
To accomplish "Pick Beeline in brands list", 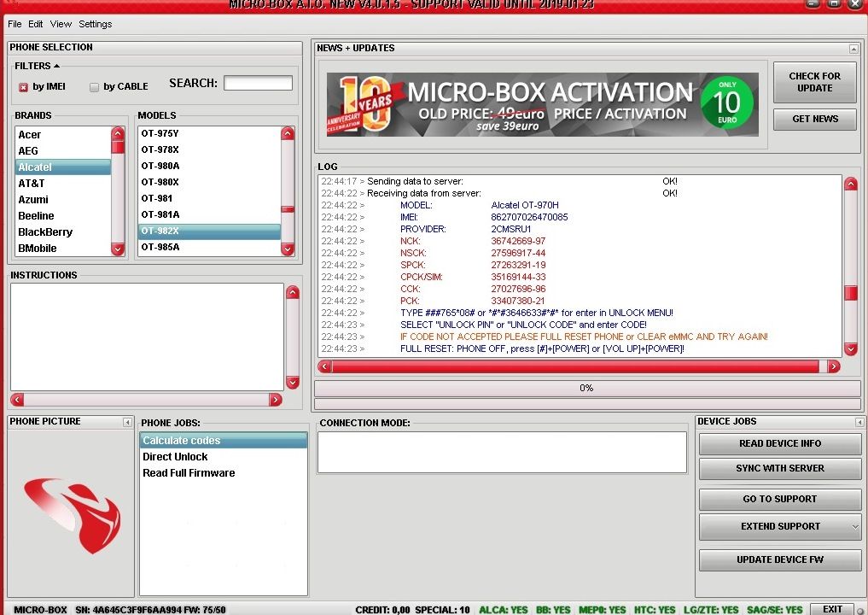I will [x=63, y=215].
